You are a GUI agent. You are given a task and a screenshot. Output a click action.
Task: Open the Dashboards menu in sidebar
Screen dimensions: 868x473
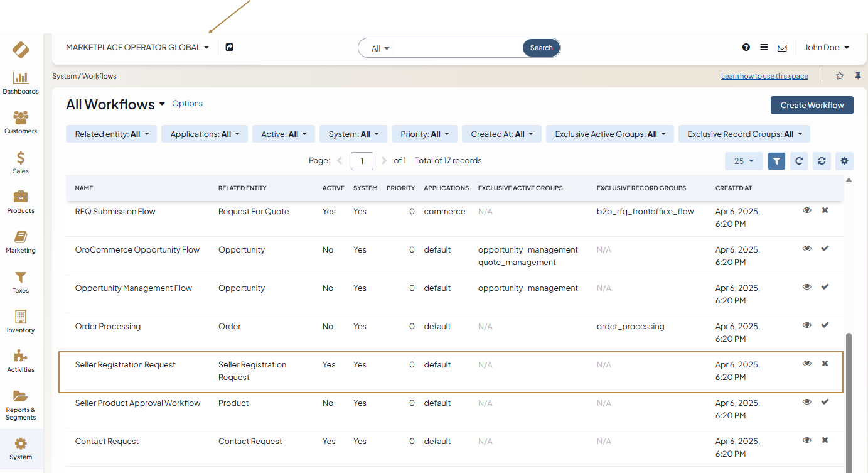click(x=21, y=83)
